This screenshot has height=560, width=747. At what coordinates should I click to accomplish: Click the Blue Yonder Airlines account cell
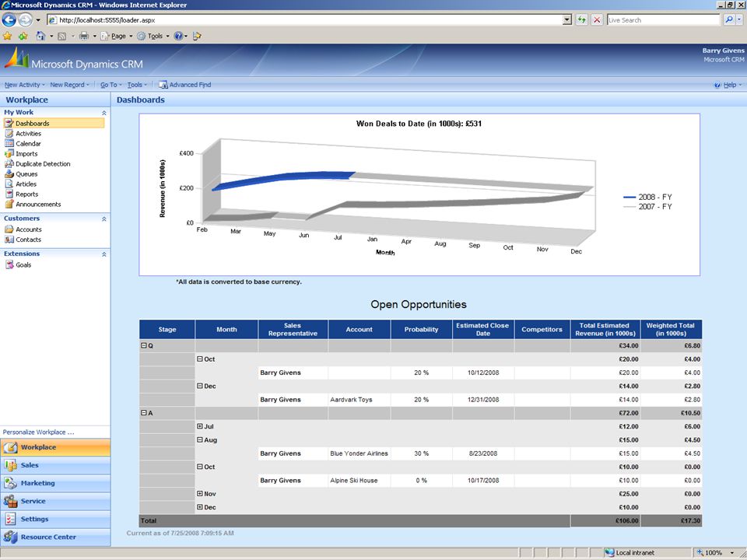pyautogui.click(x=359, y=453)
